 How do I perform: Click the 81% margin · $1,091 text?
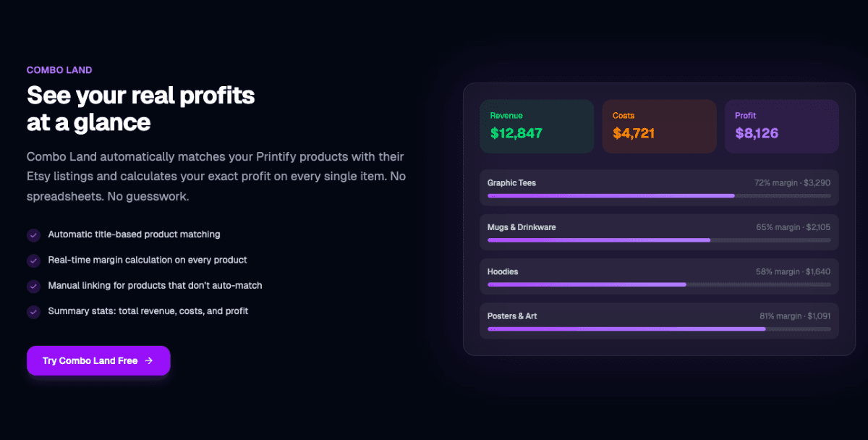coord(795,316)
